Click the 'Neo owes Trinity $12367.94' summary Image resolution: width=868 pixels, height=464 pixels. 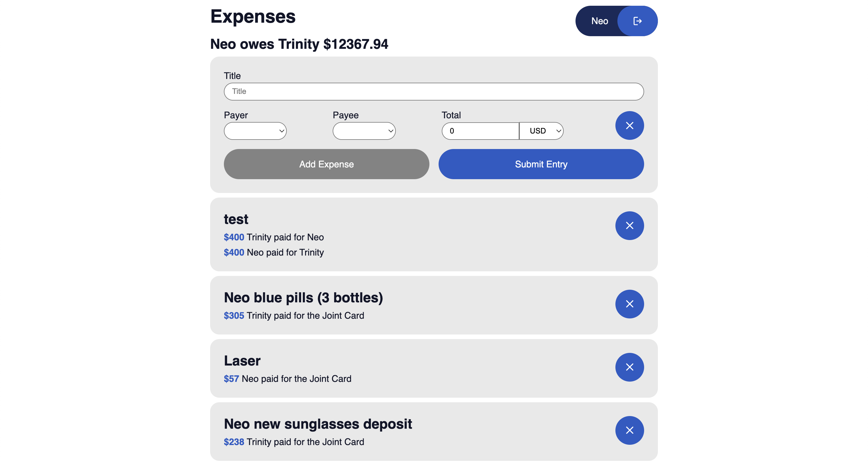coord(299,44)
